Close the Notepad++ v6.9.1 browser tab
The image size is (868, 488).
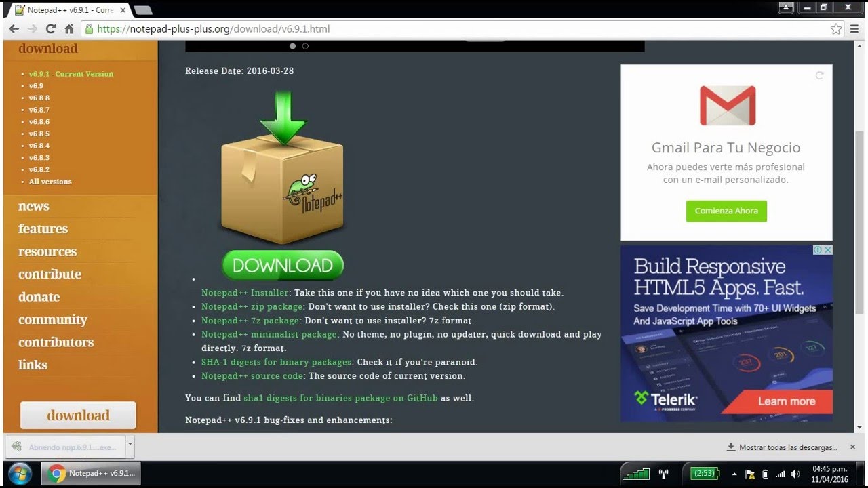pyautogui.click(x=123, y=10)
